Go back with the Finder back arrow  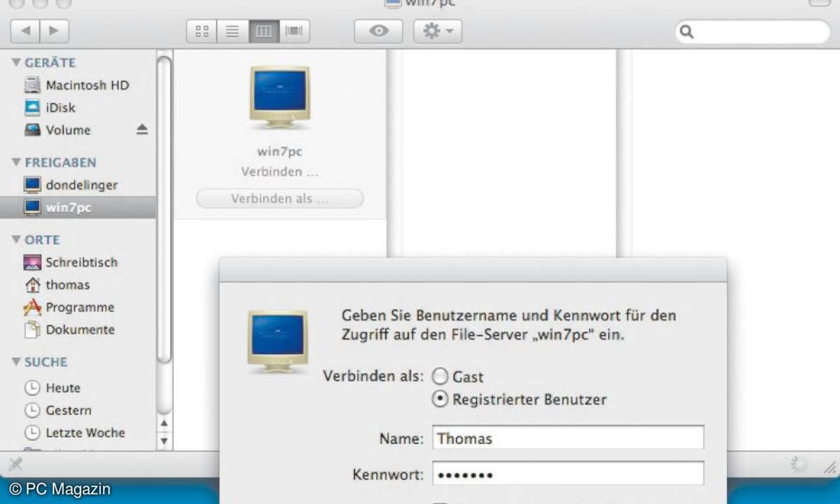[x=25, y=31]
